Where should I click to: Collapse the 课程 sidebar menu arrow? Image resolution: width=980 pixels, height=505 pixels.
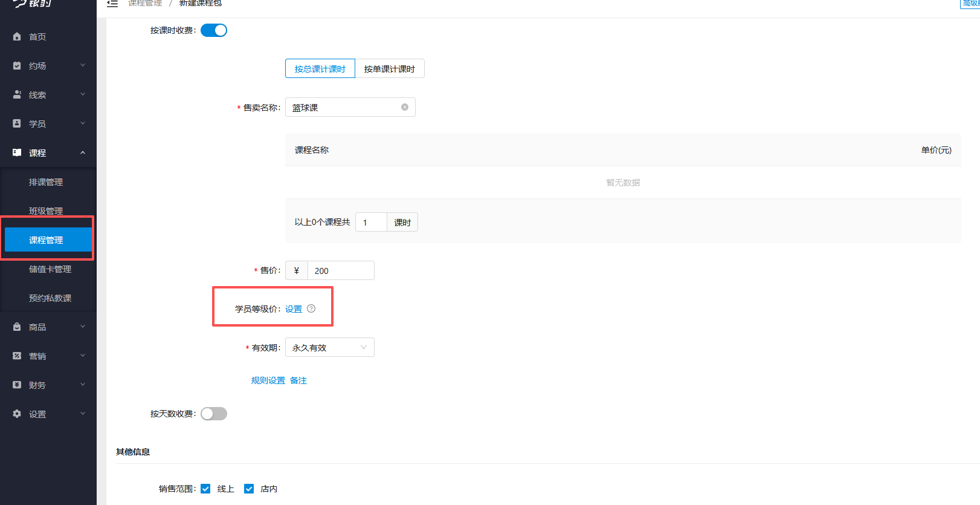point(83,152)
